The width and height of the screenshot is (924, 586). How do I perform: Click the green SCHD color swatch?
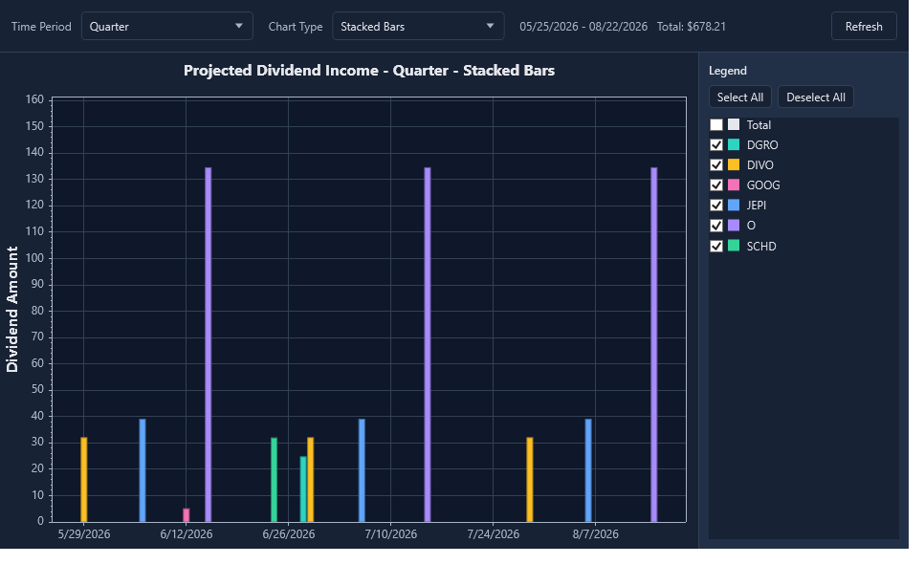point(734,246)
